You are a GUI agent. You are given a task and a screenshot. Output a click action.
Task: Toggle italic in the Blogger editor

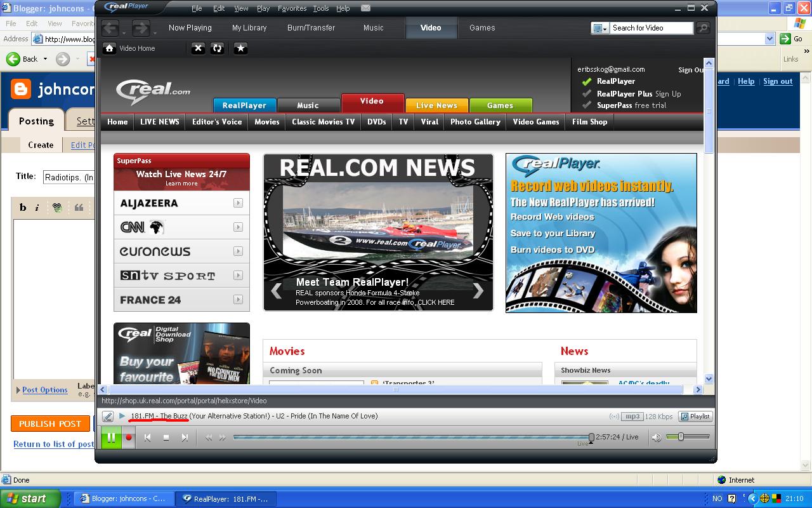[37, 207]
